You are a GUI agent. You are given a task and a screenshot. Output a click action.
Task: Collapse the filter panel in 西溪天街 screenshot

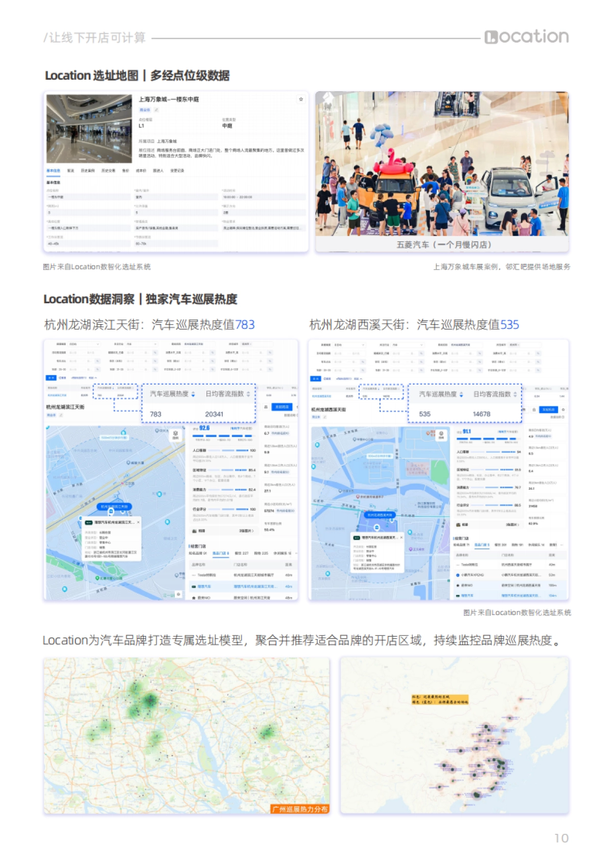357,379
